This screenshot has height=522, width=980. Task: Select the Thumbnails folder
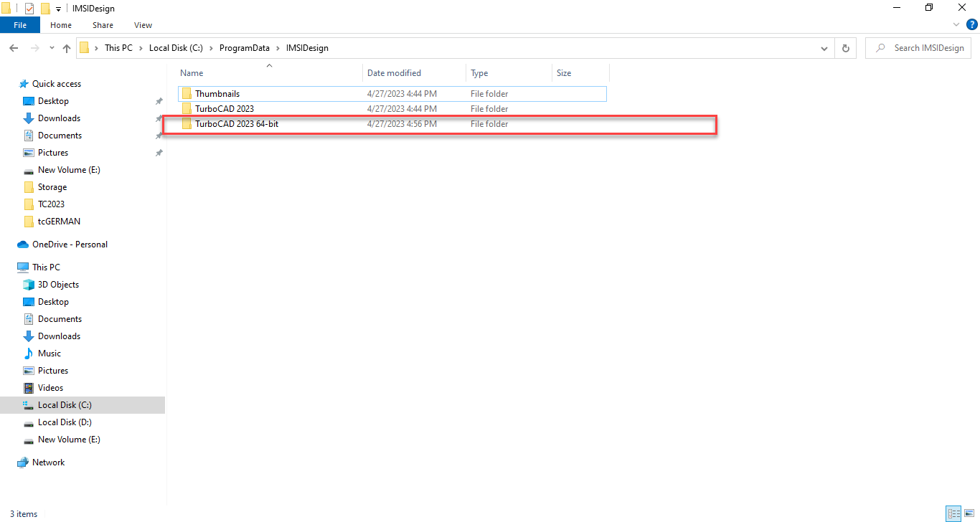(392, 94)
